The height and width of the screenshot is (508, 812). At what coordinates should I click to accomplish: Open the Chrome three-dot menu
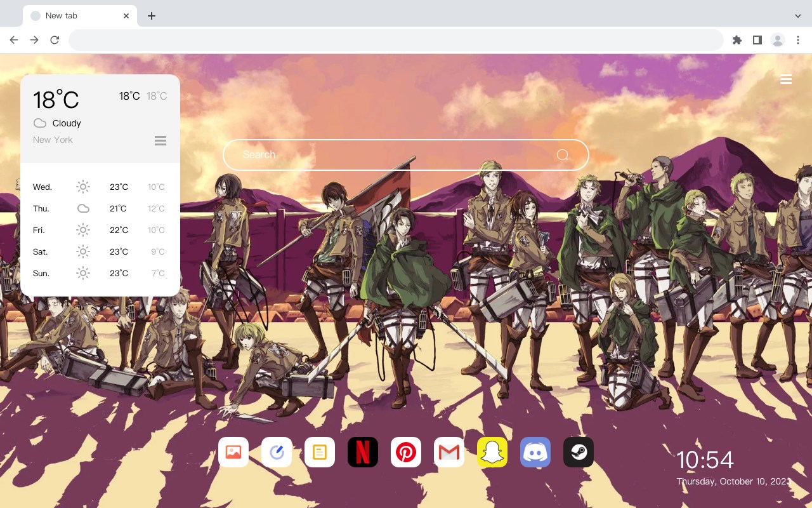tap(798, 40)
